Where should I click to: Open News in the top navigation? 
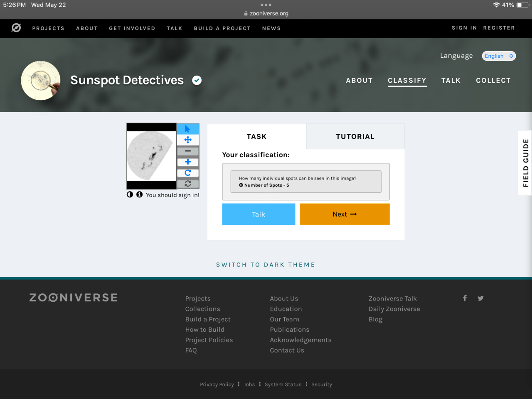pyautogui.click(x=271, y=28)
